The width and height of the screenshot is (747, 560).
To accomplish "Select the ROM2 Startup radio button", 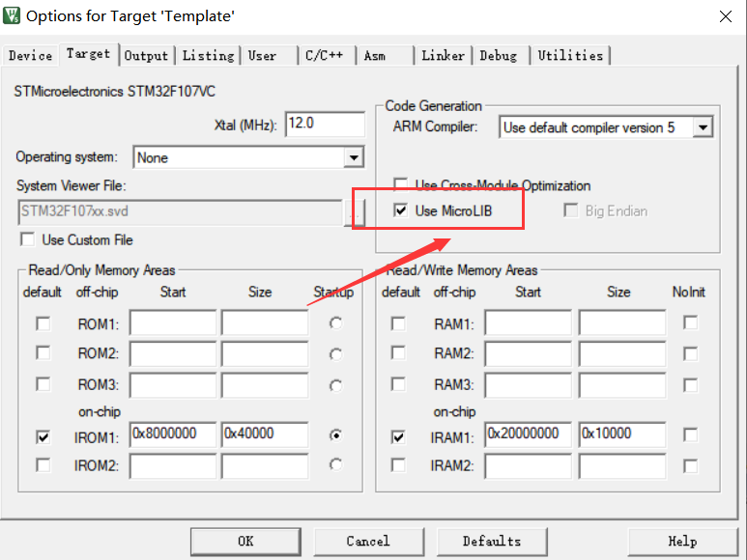I will point(336,354).
